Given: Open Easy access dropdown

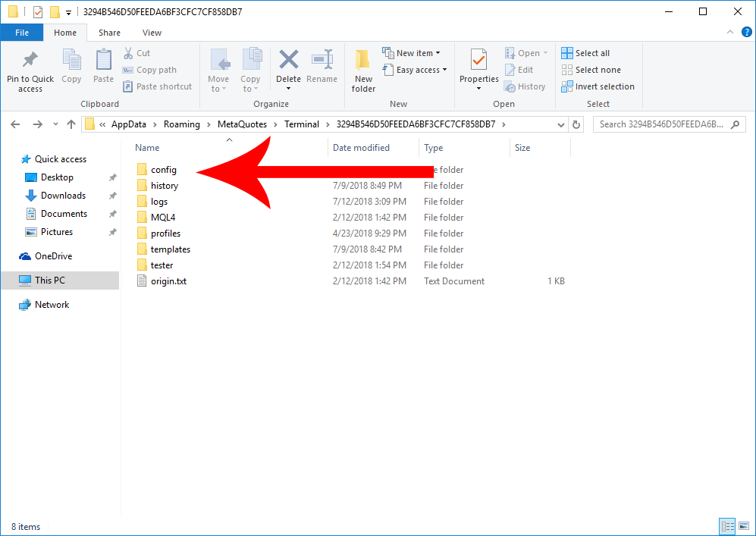Looking at the screenshot, I should click(x=415, y=70).
